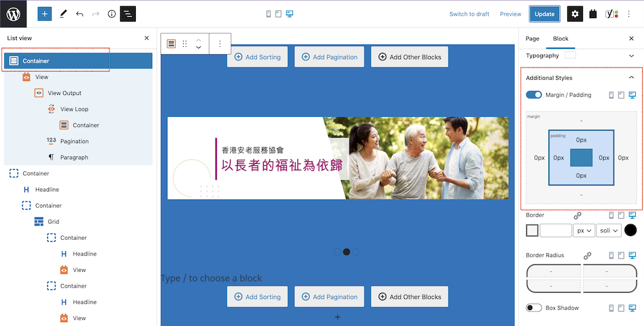644x326 pixels.
Task: Undo the last change
Action: tap(79, 14)
